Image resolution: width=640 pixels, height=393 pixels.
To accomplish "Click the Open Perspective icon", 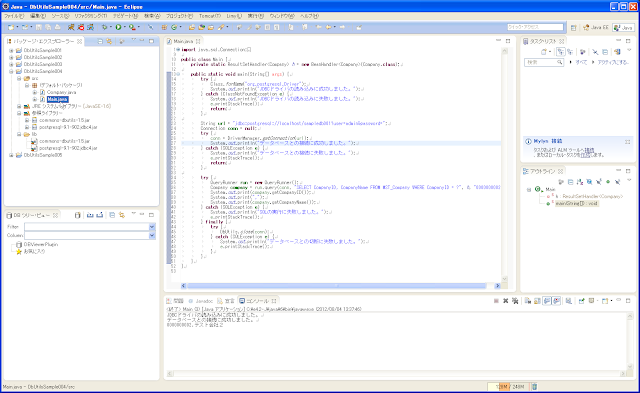I will 573,28.
